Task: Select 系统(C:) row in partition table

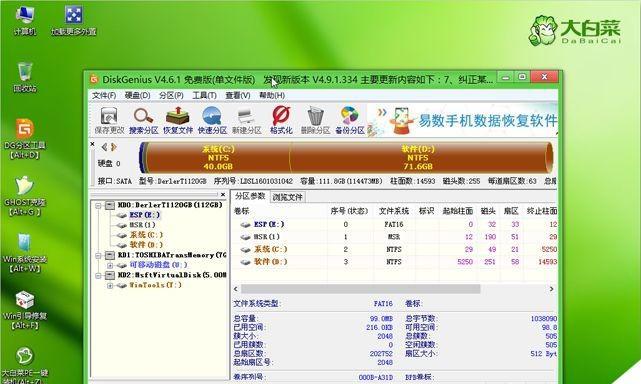Action: tap(395, 249)
